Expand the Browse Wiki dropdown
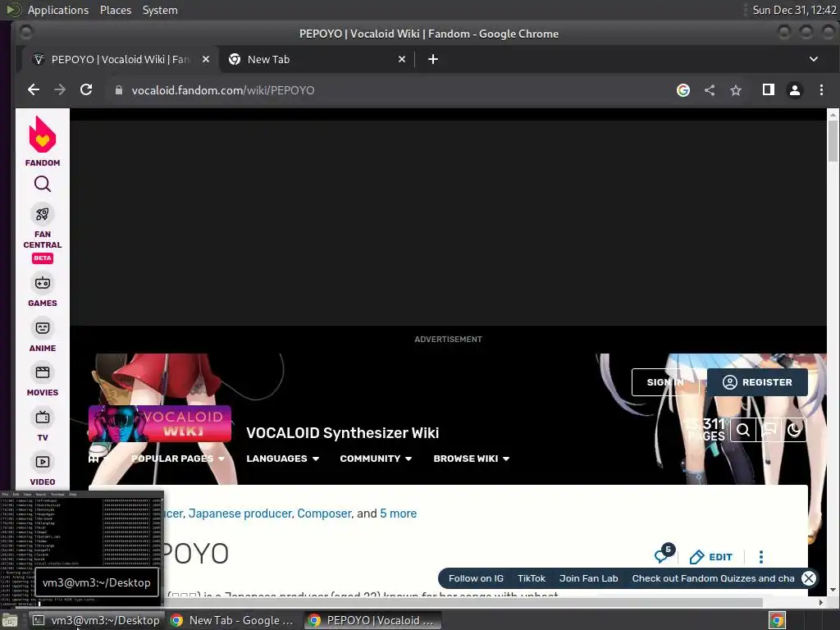 [x=472, y=459]
